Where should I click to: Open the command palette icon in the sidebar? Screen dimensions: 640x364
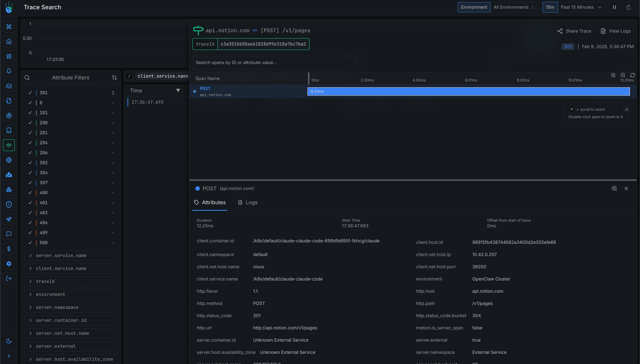click(9, 27)
